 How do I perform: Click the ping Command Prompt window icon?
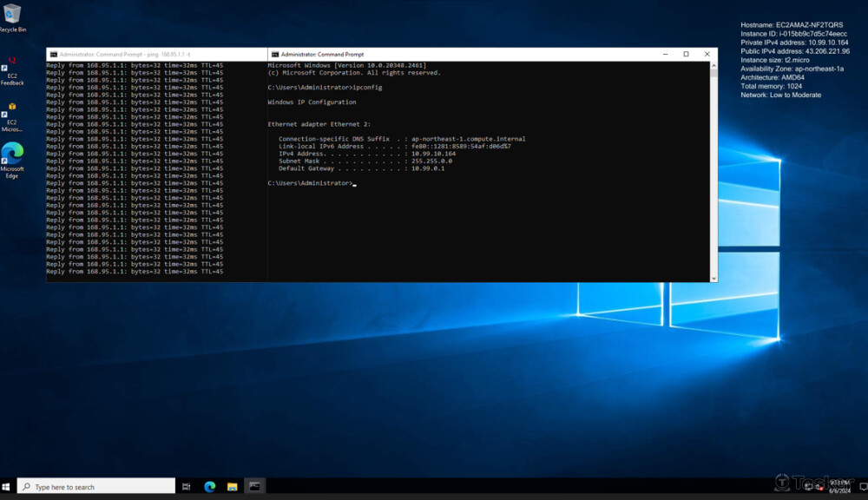coord(53,55)
